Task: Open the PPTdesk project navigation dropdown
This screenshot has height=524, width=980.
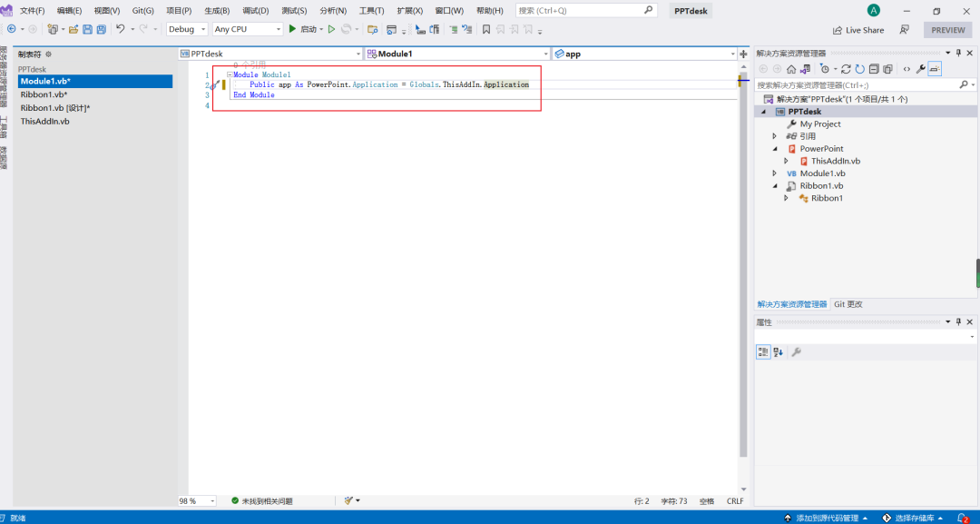Action: point(270,54)
